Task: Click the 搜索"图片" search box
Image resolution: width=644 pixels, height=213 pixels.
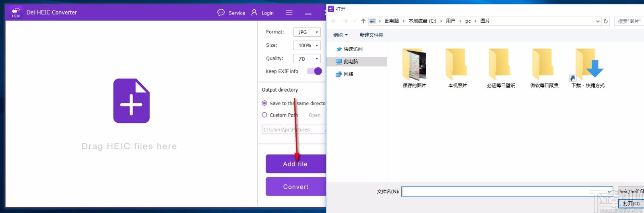Action: (x=630, y=21)
